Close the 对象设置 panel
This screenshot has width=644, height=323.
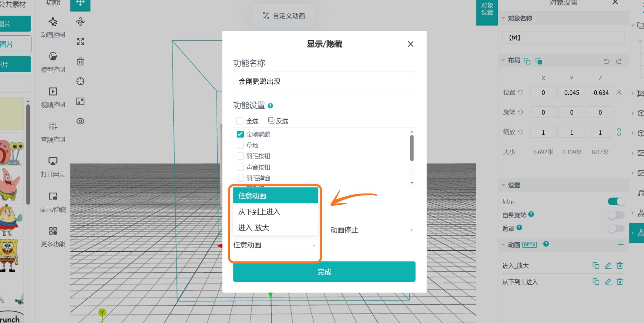tap(615, 2)
